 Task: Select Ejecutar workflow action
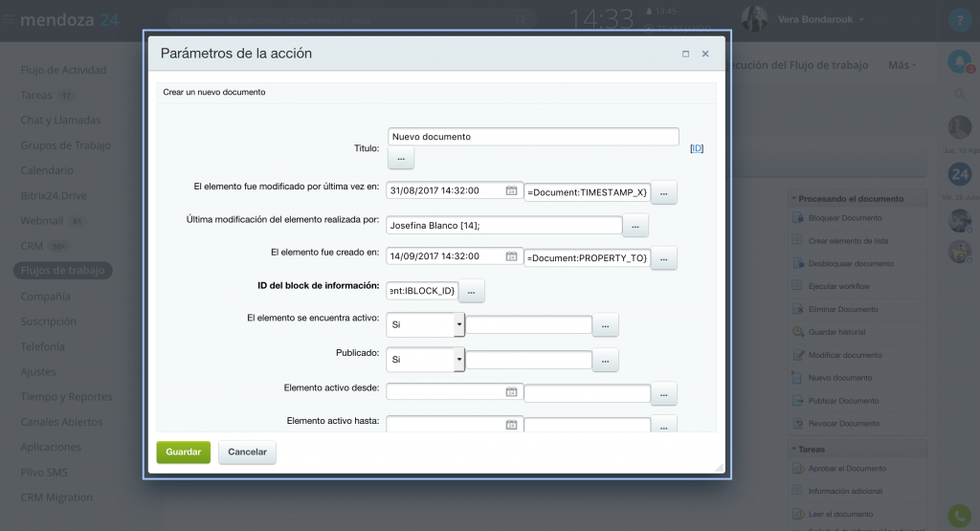pyautogui.click(x=838, y=286)
